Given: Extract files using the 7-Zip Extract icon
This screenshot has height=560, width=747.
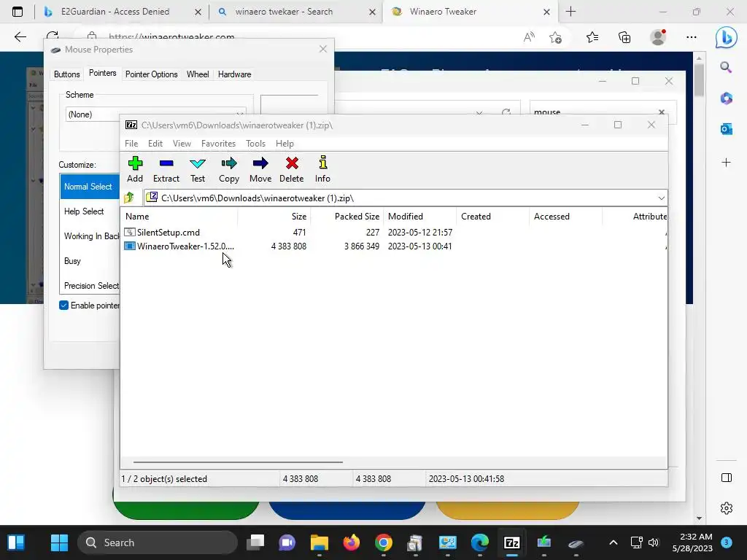Looking at the screenshot, I should coord(166,169).
